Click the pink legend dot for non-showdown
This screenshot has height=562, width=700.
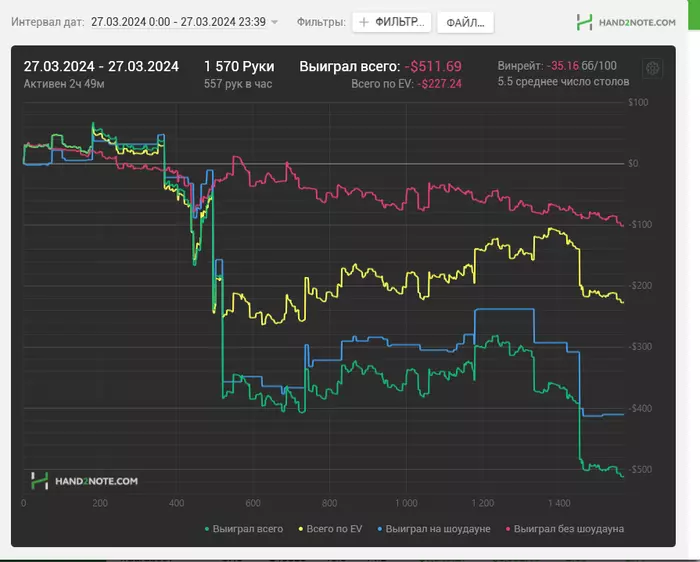pos(508,529)
